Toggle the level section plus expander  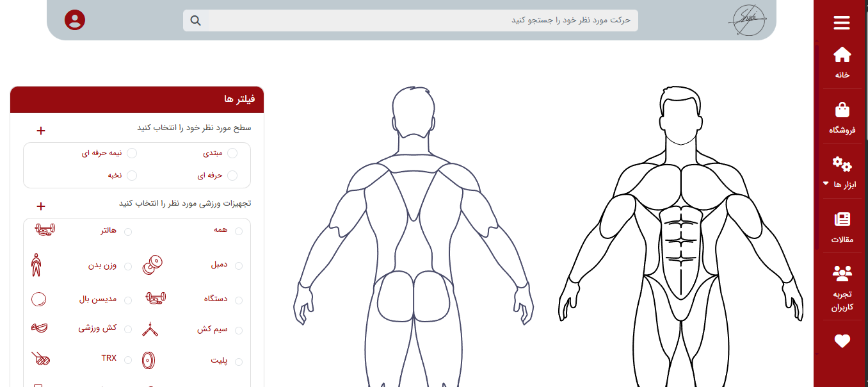(x=41, y=131)
